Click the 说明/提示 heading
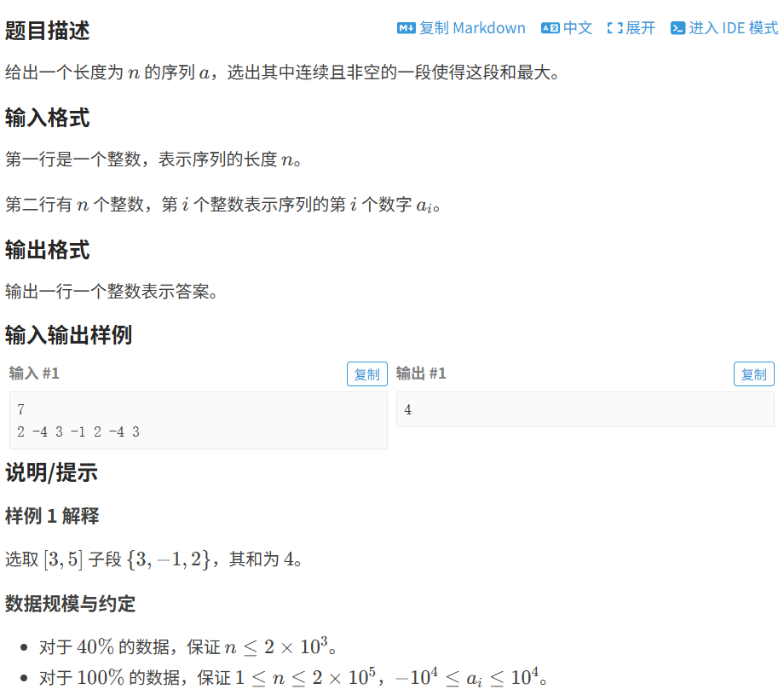 (x=51, y=472)
